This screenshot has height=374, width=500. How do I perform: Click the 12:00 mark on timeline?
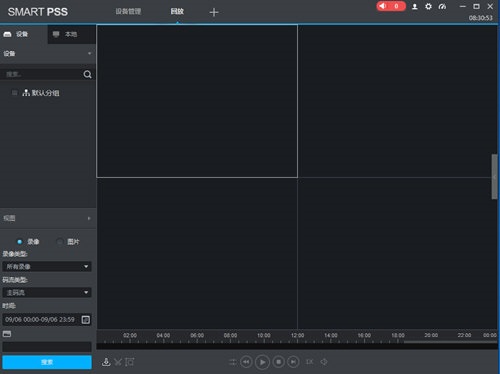(297, 335)
